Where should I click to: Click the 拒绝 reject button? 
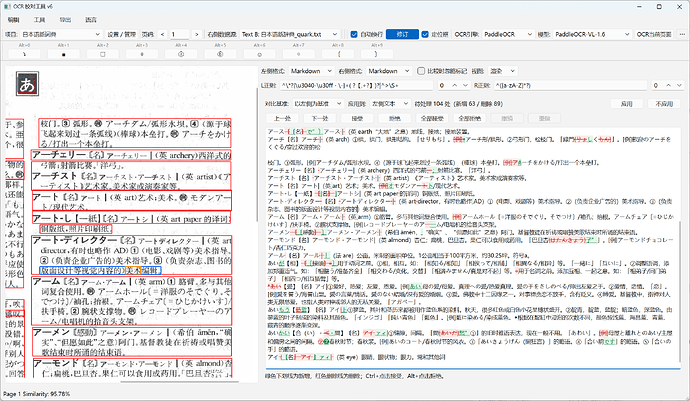pyautogui.click(x=395, y=118)
